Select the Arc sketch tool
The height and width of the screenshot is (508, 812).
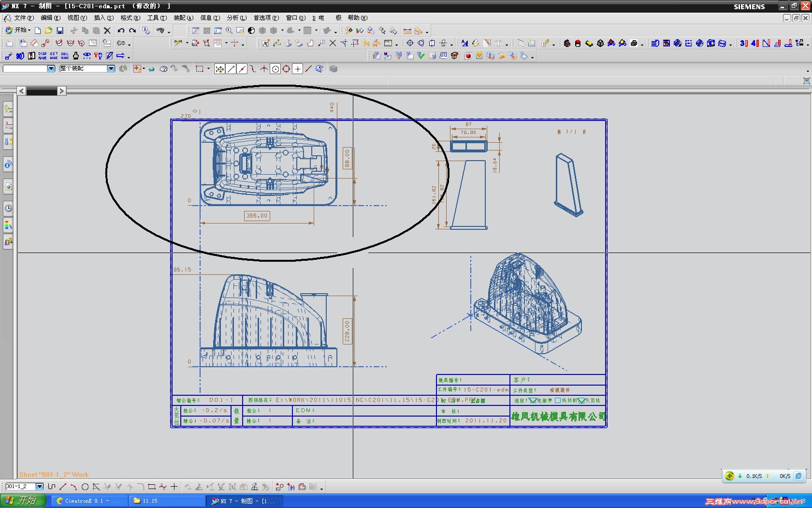point(74,487)
